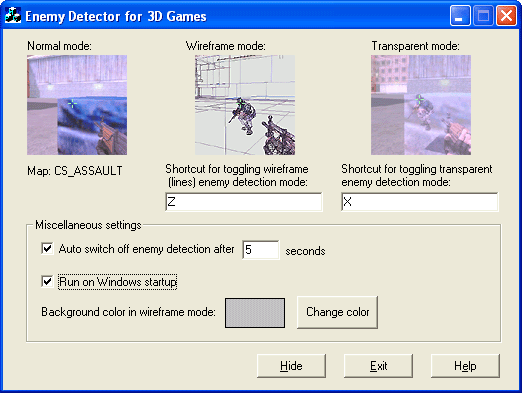Open the Change color dialog

coord(337,312)
